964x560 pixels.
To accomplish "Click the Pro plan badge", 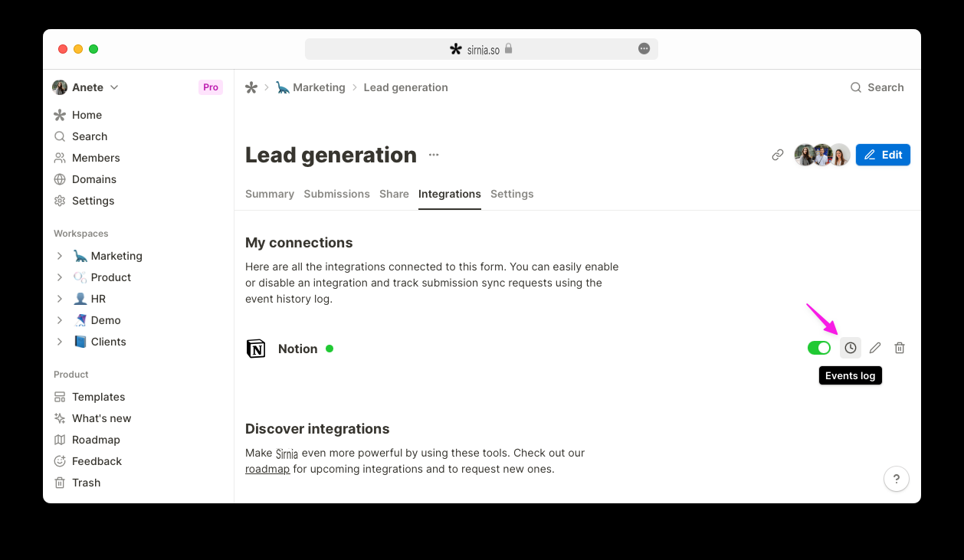I will point(211,87).
